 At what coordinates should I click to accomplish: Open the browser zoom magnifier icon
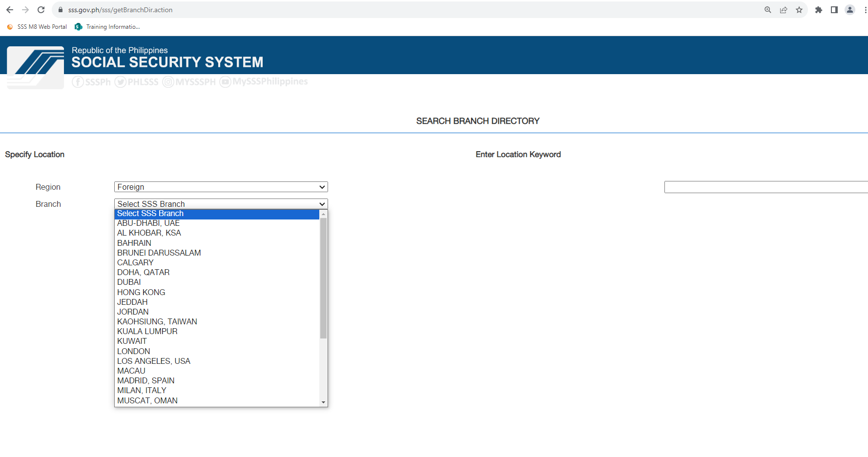click(x=767, y=10)
